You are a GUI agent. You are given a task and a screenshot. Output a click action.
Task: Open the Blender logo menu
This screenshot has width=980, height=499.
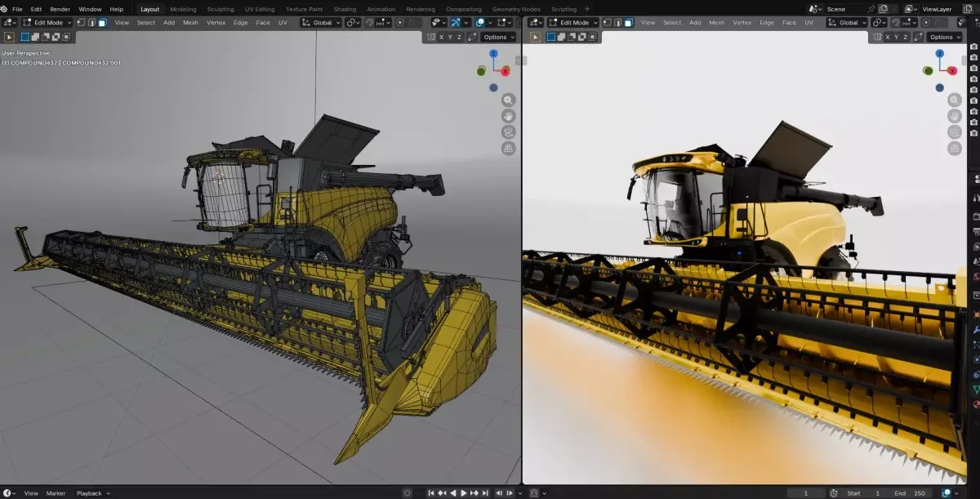[4, 9]
